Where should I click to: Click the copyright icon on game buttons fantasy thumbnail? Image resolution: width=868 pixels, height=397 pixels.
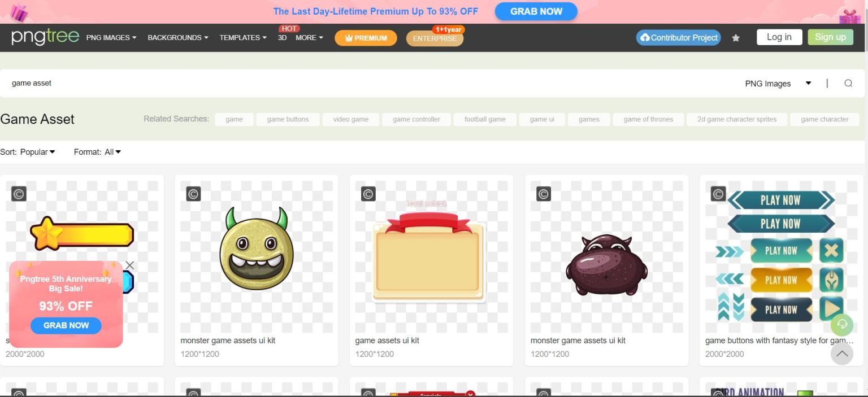click(718, 193)
